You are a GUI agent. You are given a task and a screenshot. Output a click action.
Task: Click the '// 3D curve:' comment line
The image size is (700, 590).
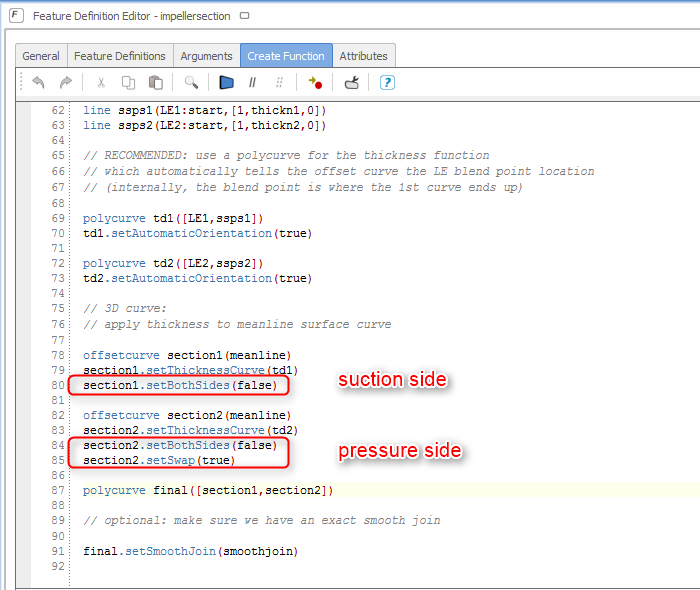[x=125, y=308]
